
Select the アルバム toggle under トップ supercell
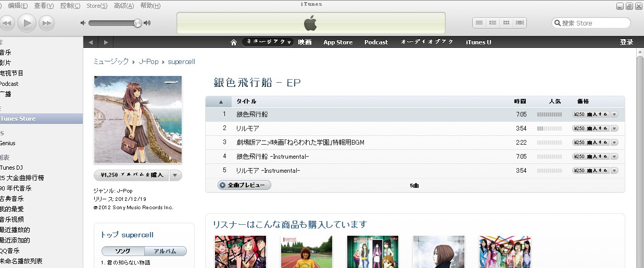(166, 251)
